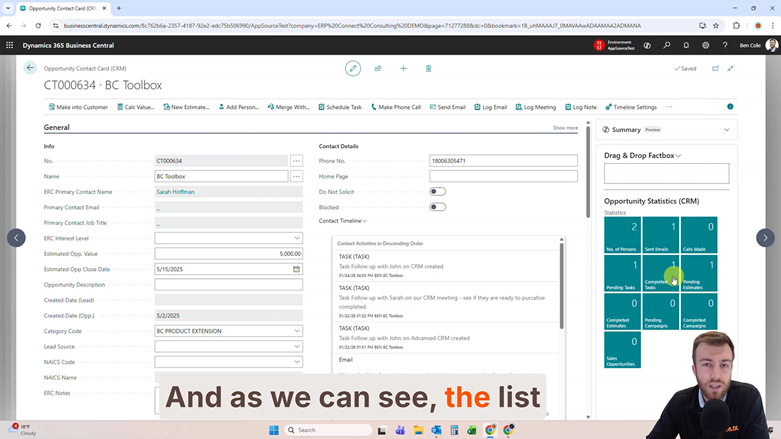781x439 pixels.
Task: Click the Windows taskbar search box
Action: tap(328, 430)
